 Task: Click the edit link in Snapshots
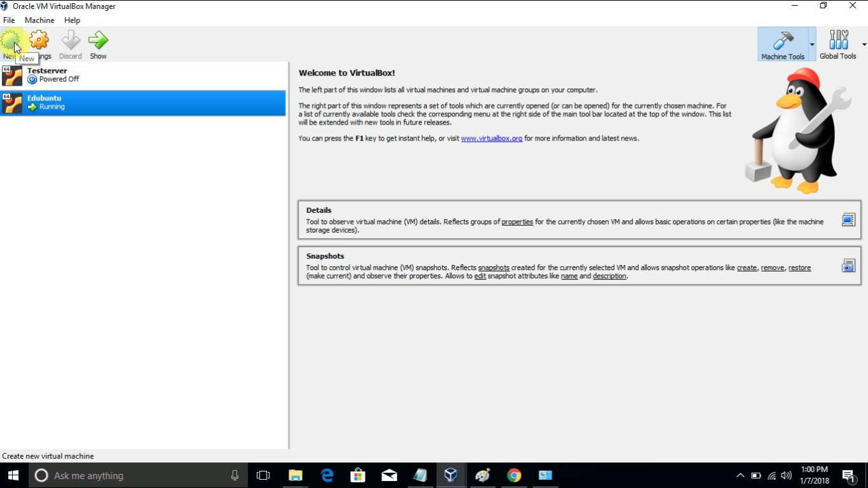tap(480, 276)
